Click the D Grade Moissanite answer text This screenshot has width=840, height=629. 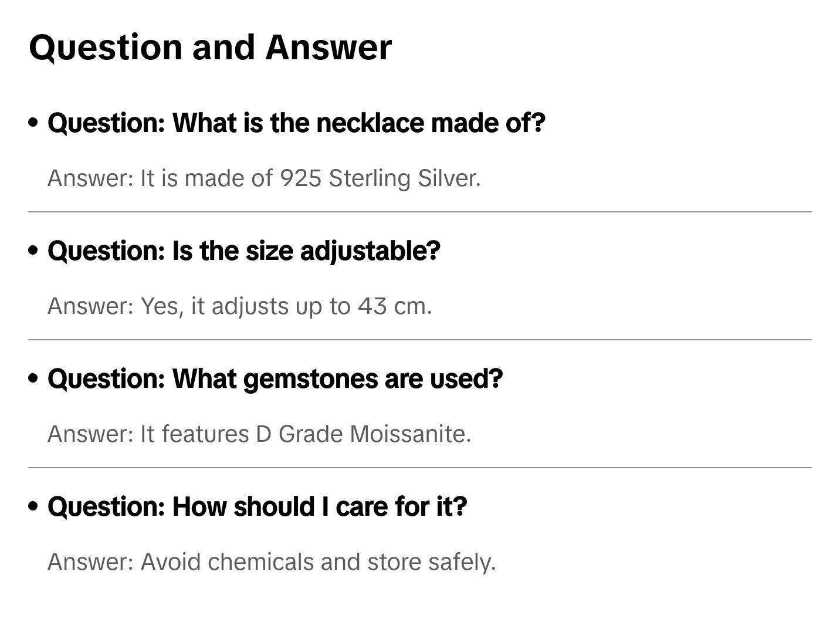pyautogui.click(x=259, y=434)
